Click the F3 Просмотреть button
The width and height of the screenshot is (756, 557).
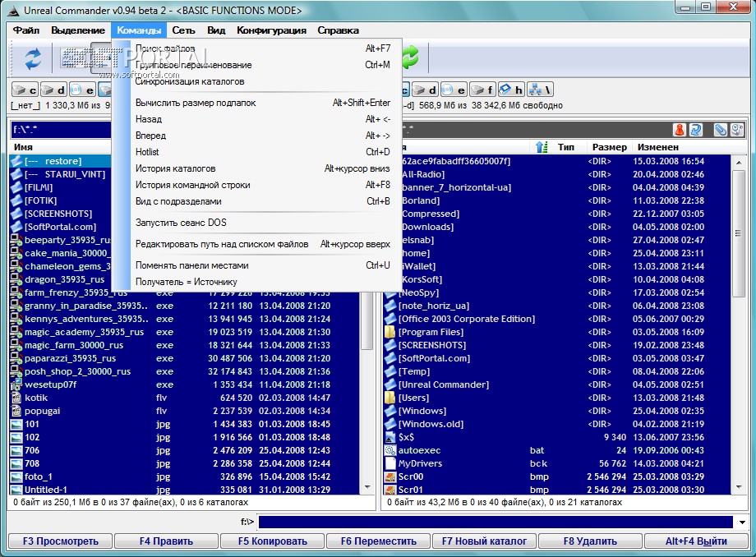[x=60, y=541]
